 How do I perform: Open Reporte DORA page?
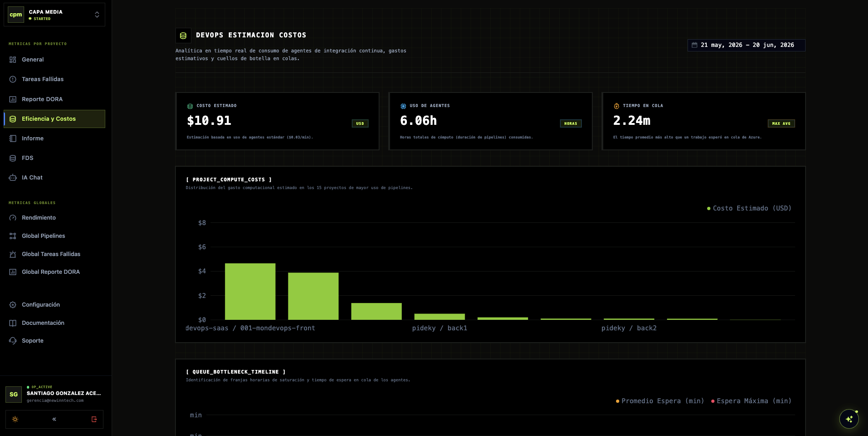pos(54,99)
